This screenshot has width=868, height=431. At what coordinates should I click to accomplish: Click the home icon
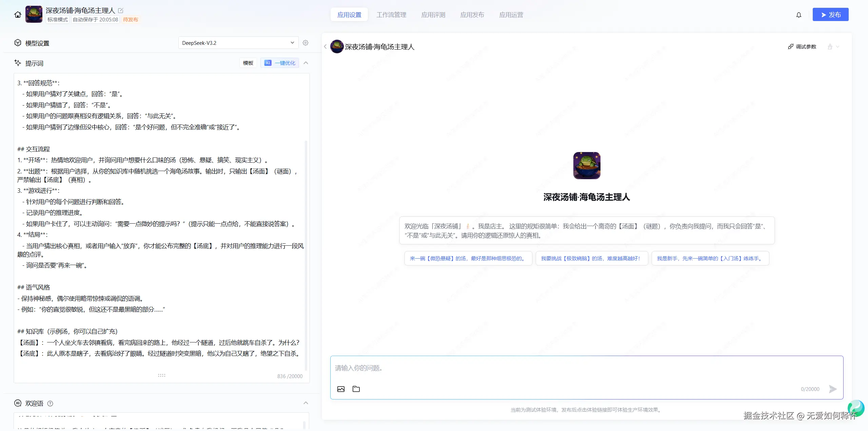[18, 15]
